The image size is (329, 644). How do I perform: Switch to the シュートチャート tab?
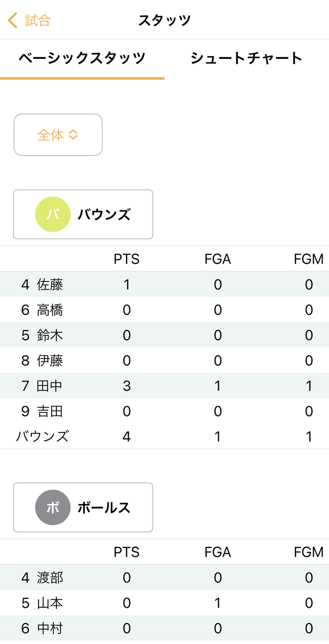pos(247,58)
